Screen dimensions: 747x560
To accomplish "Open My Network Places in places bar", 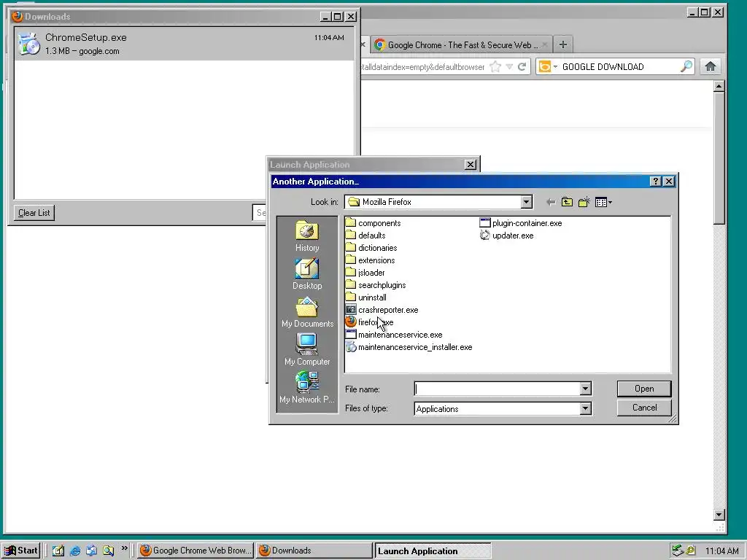I will tap(307, 388).
